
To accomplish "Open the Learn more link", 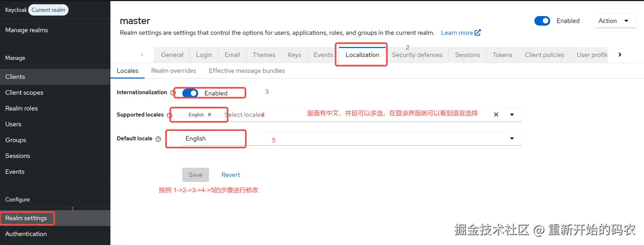I will pyautogui.click(x=461, y=33).
